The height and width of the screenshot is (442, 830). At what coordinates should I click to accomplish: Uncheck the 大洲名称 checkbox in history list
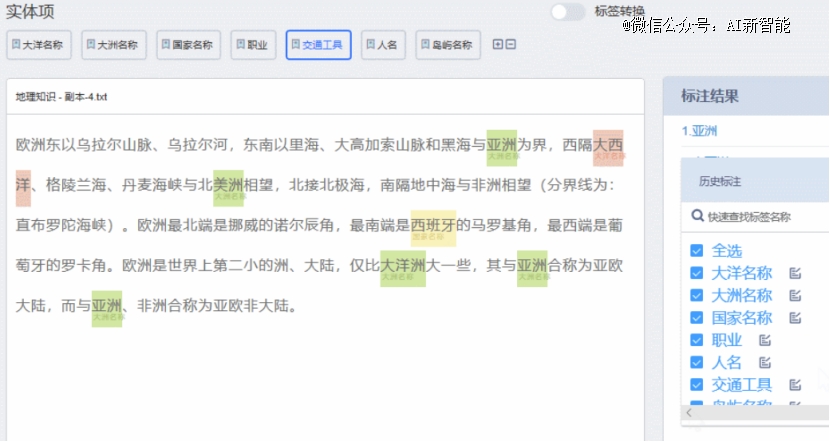tap(697, 295)
